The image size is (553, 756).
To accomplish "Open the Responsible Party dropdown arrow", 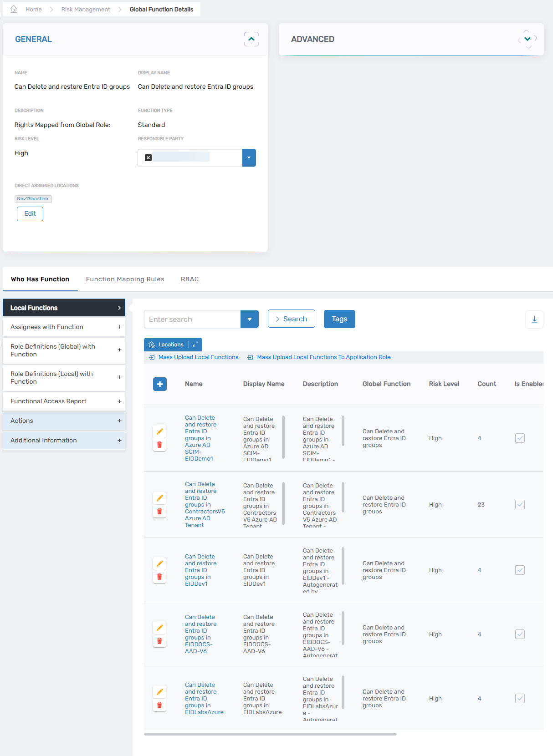I will point(249,157).
